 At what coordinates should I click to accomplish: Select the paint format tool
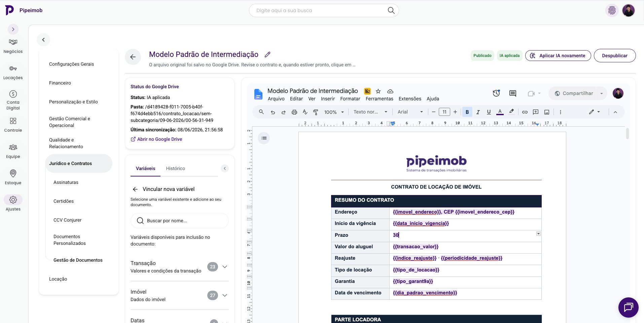[x=316, y=112]
